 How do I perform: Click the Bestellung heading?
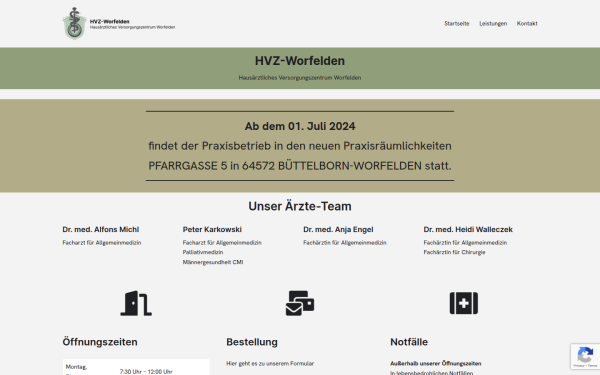[252, 342]
